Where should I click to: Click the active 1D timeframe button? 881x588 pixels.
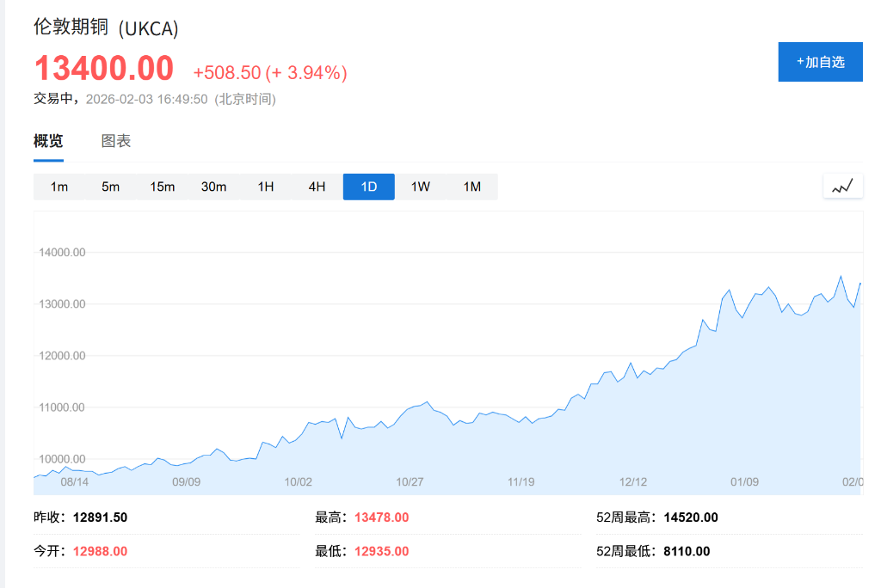click(369, 187)
